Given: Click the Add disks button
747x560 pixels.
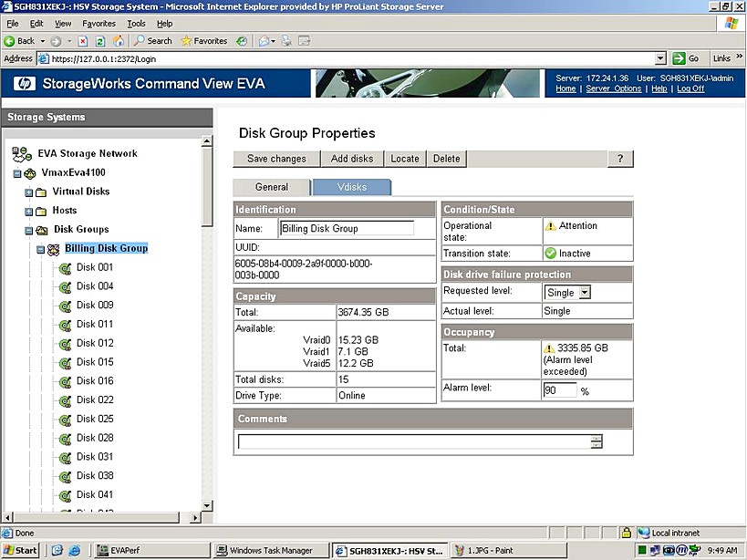Looking at the screenshot, I should pyautogui.click(x=352, y=159).
